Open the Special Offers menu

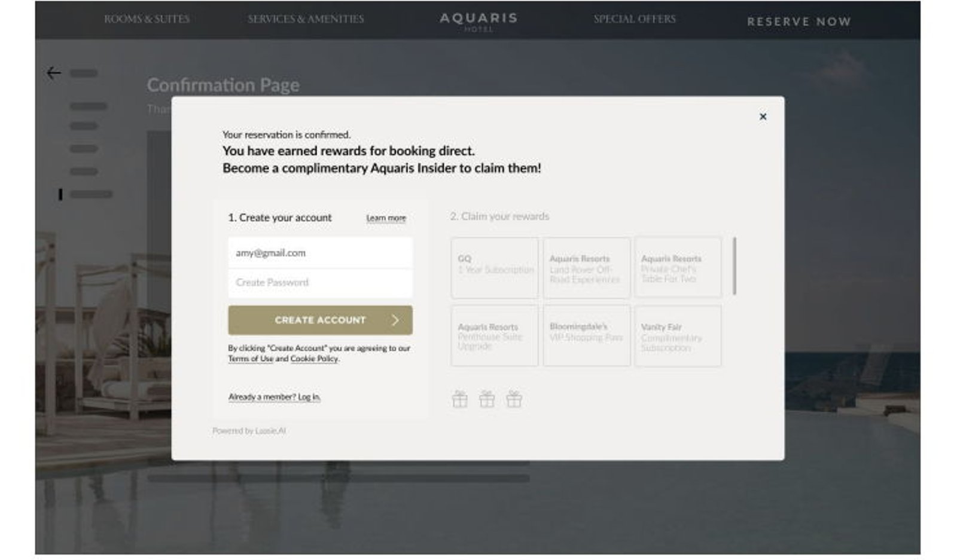point(635,19)
